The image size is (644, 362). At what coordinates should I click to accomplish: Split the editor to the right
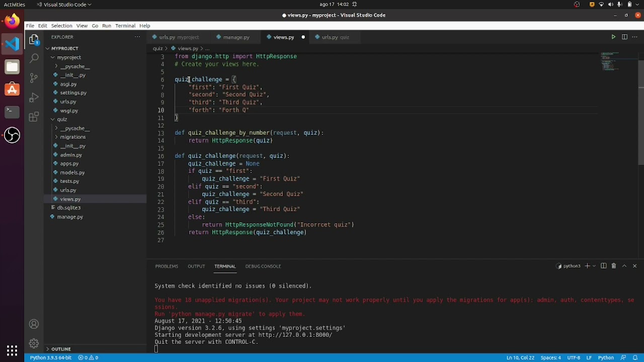click(624, 37)
